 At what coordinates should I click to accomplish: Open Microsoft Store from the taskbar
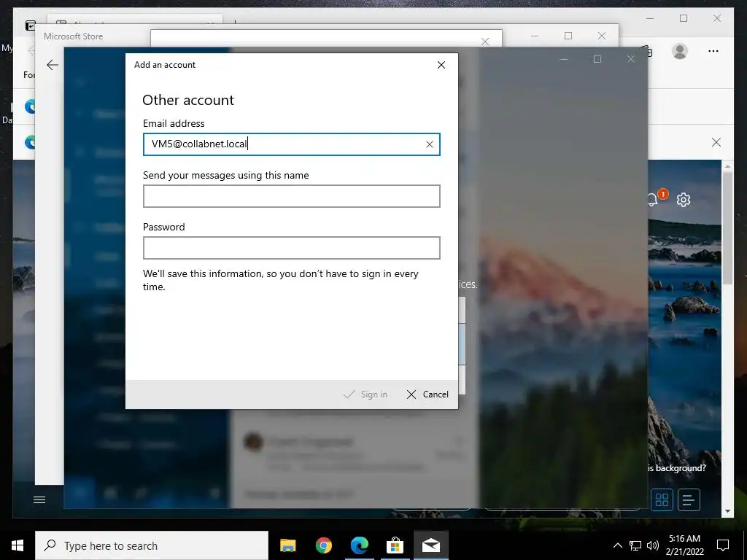[x=395, y=545]
